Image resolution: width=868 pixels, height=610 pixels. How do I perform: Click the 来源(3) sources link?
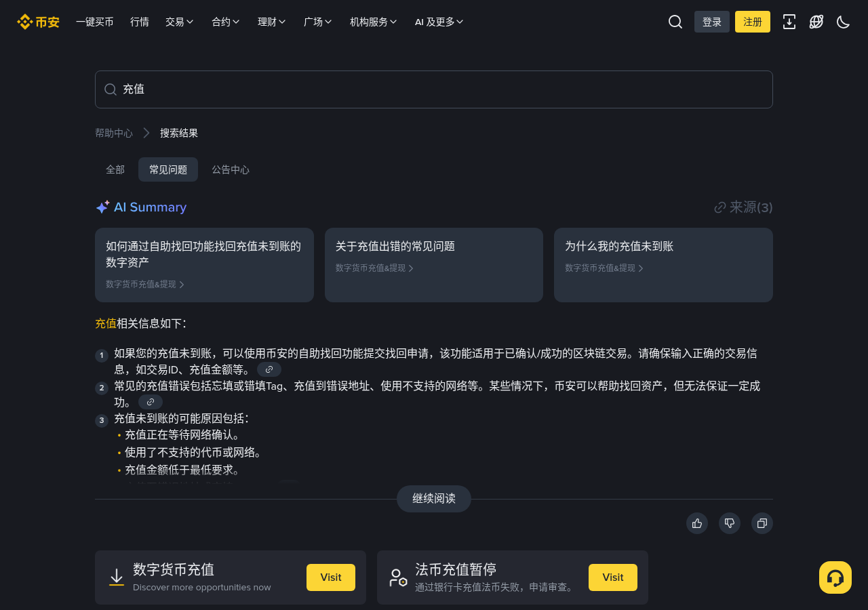click(744, 207)
